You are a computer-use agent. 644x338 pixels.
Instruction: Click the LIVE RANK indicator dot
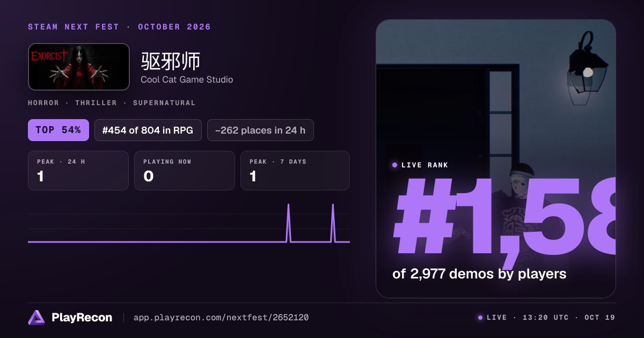pos(394,165)
